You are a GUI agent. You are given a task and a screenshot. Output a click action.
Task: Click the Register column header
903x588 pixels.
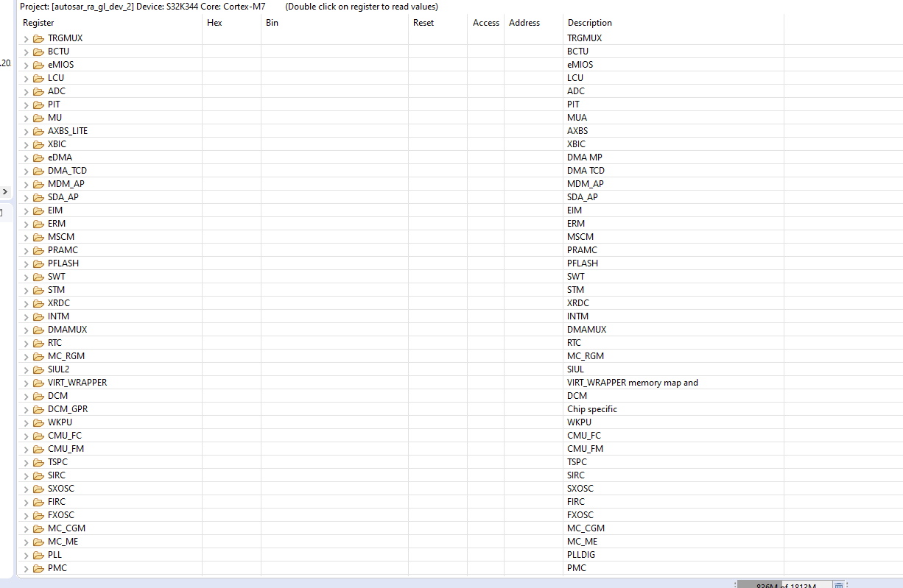(38, 23)
